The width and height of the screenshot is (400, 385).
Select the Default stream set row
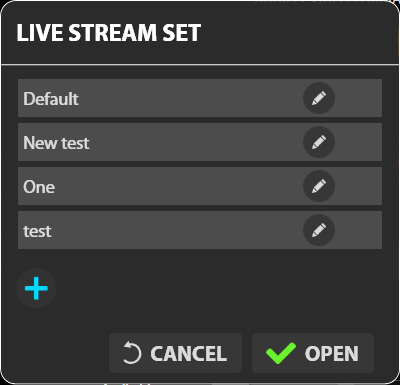tap(200, 98)
